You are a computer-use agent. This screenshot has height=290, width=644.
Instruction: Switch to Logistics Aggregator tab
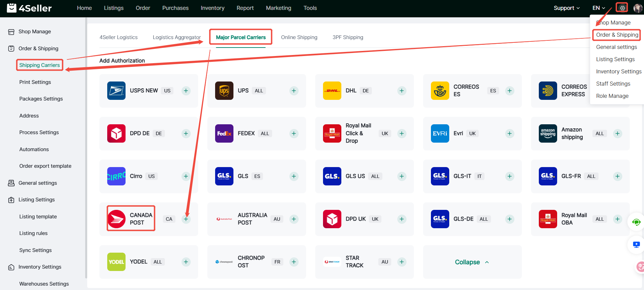click(177, 37)
